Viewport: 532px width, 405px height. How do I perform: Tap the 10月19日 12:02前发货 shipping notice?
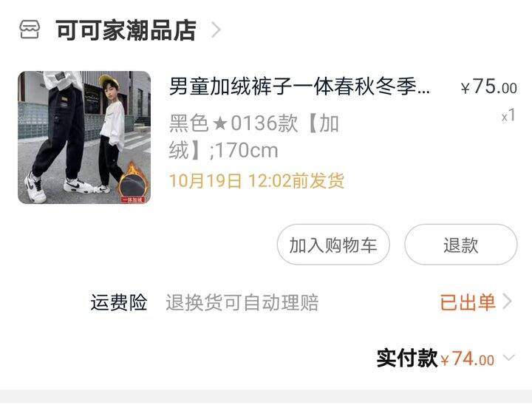pos(256,180)
